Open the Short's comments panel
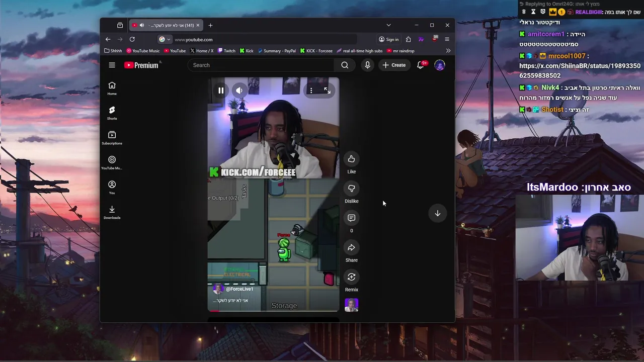This screenshot has height=362, width=644. (x=351, y=218)
